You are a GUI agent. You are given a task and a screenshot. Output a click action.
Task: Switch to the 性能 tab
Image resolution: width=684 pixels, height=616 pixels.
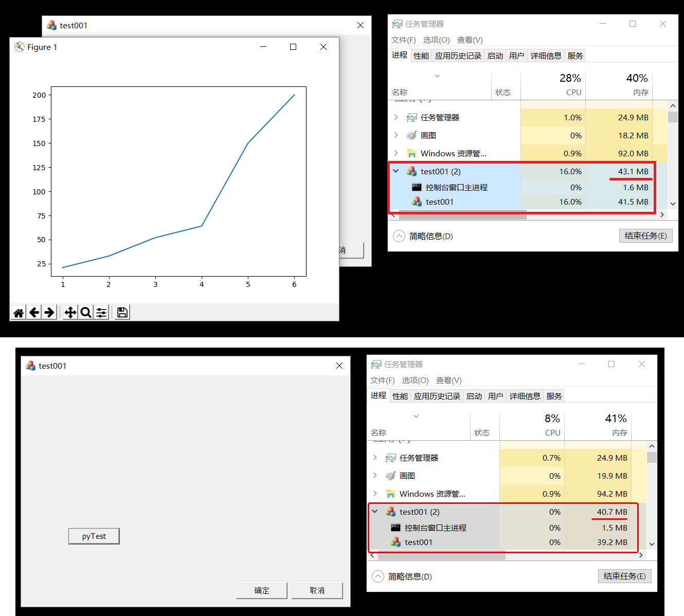point(421,55)
